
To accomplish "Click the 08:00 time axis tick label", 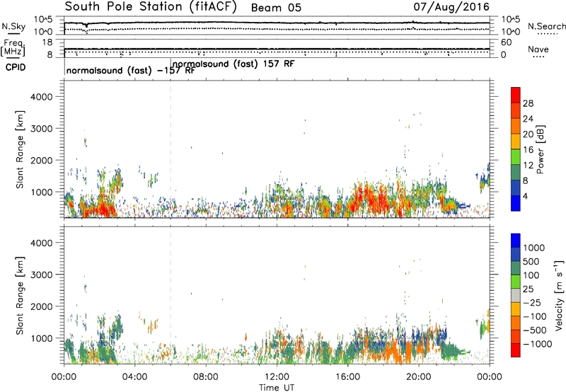I will 206,377.
